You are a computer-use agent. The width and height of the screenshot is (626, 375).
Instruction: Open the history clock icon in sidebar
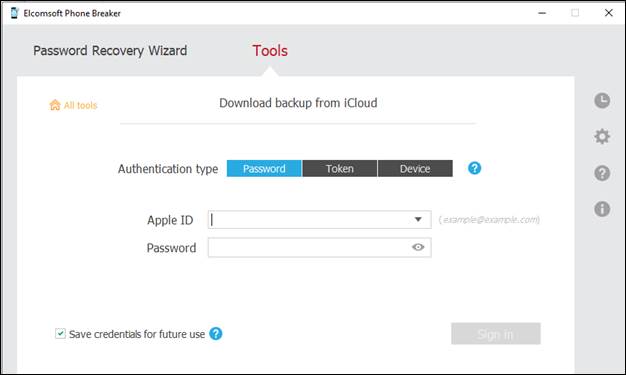602,100
